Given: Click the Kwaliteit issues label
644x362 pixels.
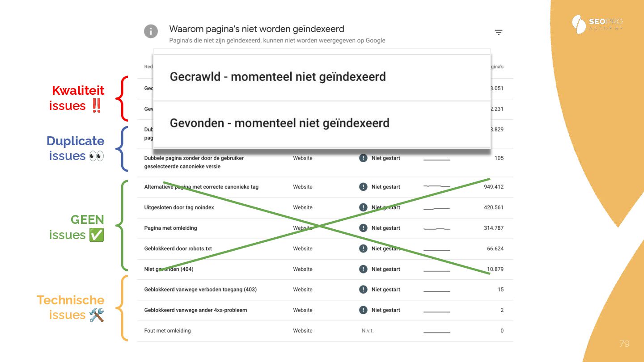Looking at the screenshot, I should [77, 98].
